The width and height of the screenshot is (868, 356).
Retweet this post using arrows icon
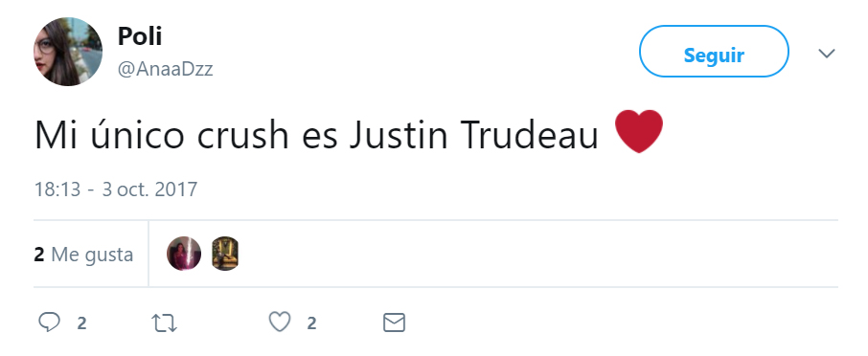click(x=165, y=323)
